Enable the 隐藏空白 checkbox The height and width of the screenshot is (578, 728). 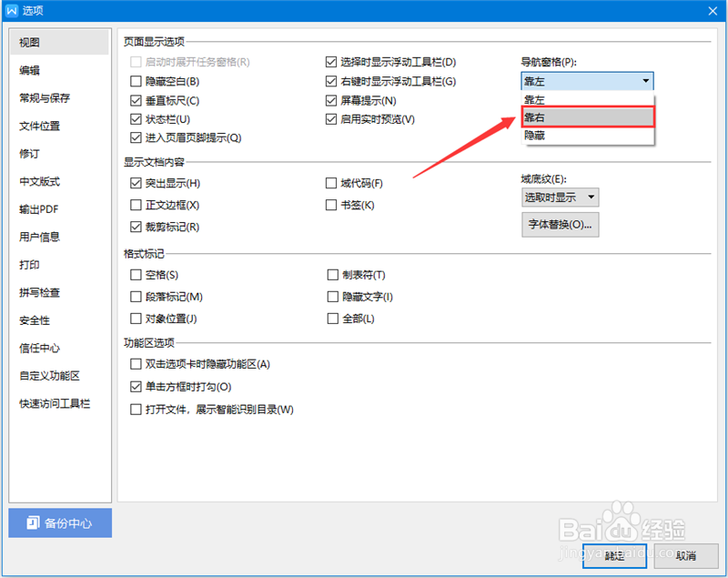(136, 82)
